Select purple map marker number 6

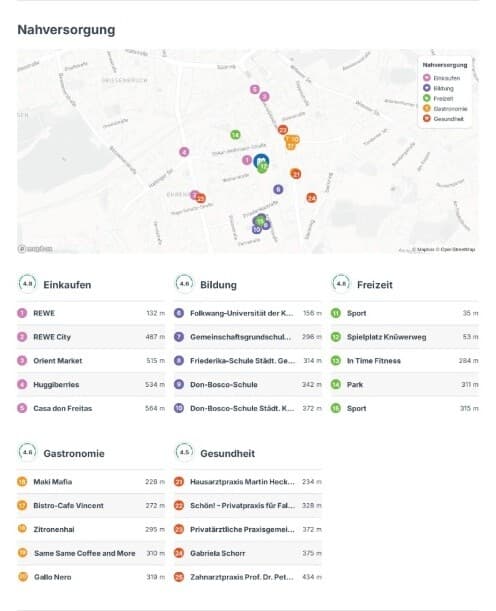(x=278, y=189)
